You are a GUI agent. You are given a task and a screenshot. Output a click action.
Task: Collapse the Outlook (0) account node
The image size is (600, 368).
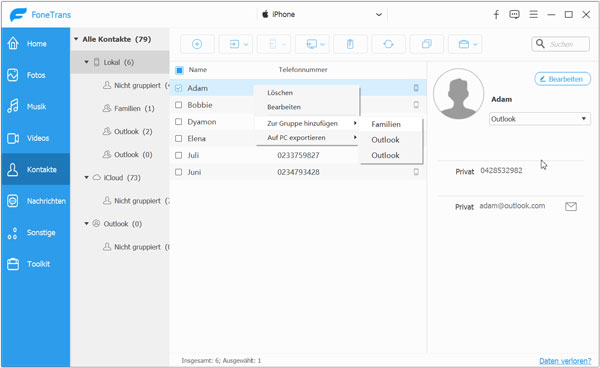[86, 224]
